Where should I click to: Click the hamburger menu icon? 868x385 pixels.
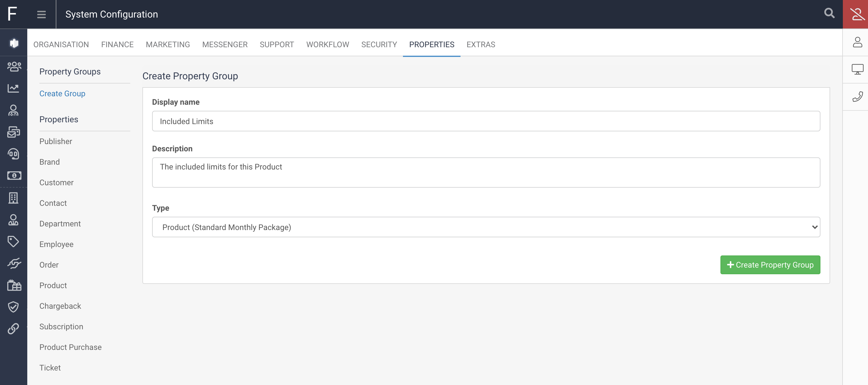41,14
